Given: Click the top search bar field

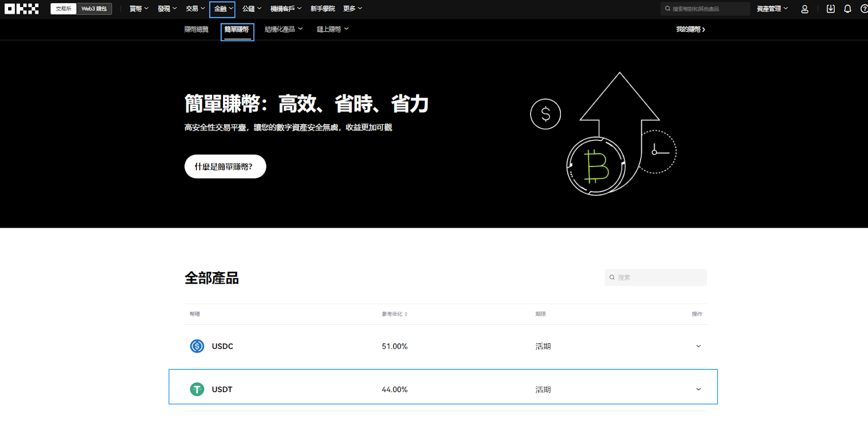Looking at the screenshot, I should tap(705, 9).
